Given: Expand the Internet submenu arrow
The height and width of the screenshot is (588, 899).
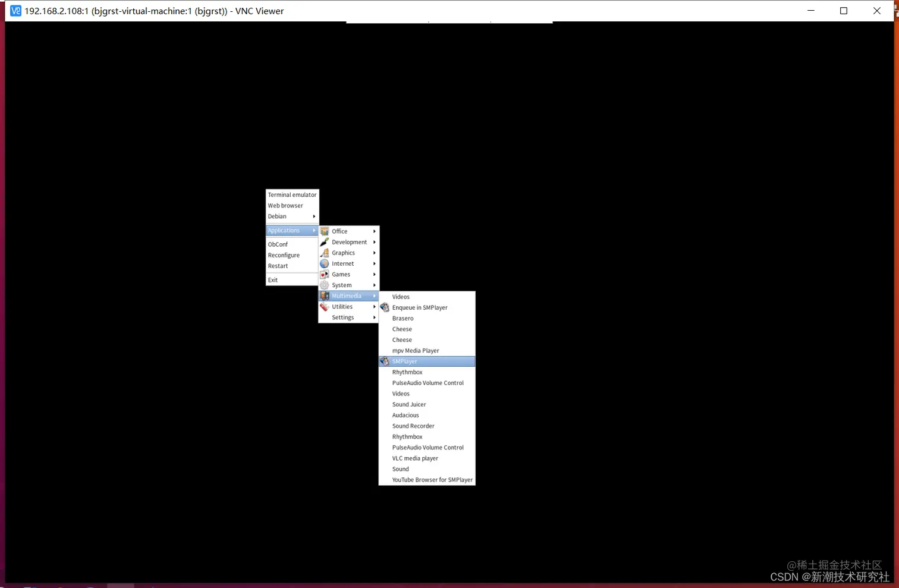Looking at the screenshot, I should pos(374,263).
